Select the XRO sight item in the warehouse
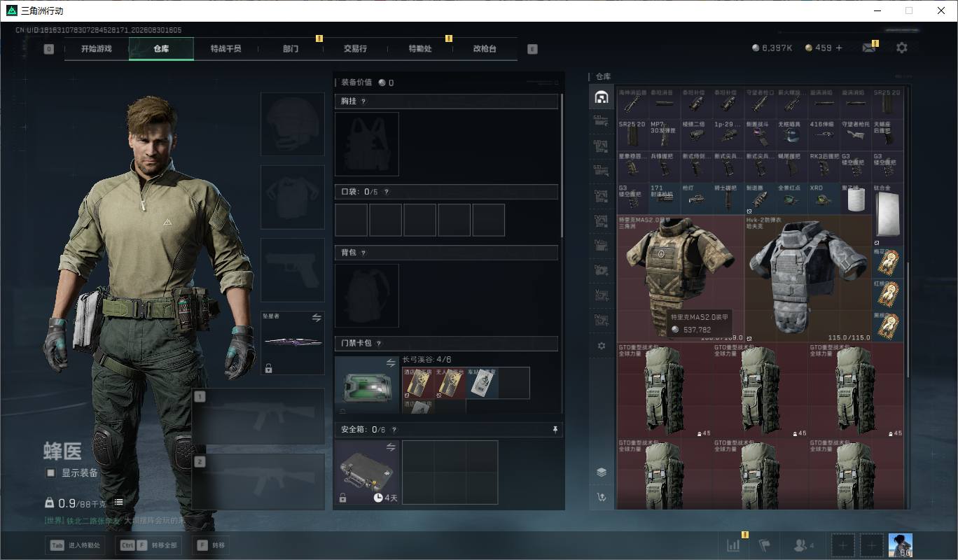The height and width of the screenshot is (560, 958). 824,199
